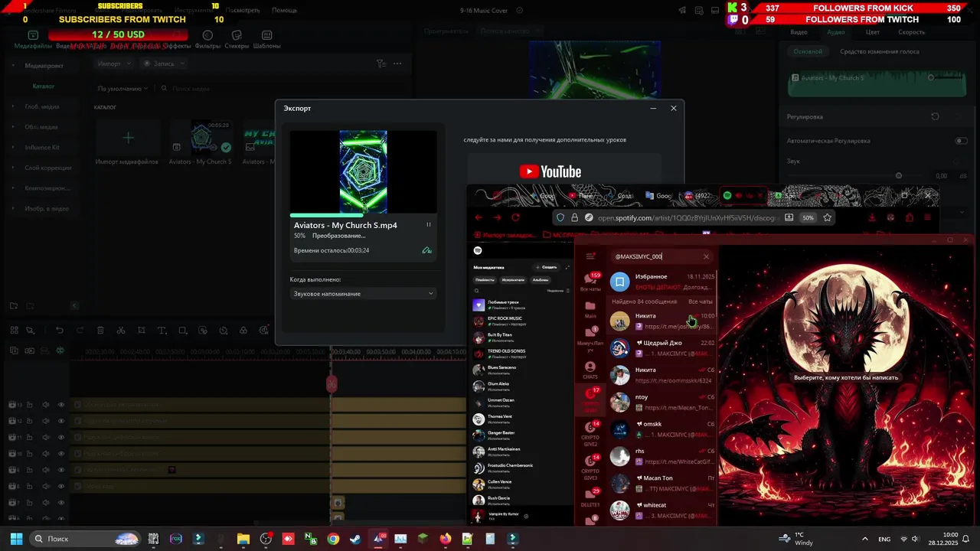Screen dimensions: 980x551
Task: Mute track 9 with its speaker icon
Action: 46,470
